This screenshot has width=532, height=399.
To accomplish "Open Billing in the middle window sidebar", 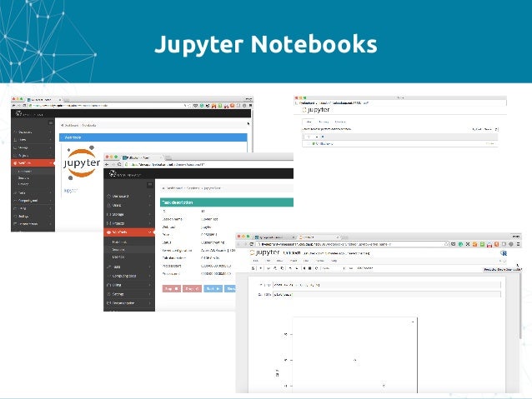I will coord(129,285).
